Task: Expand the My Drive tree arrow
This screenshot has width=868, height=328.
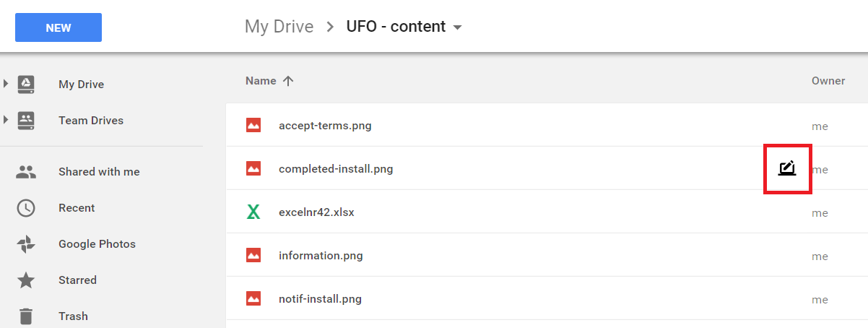Action: (x=6, y=84)
